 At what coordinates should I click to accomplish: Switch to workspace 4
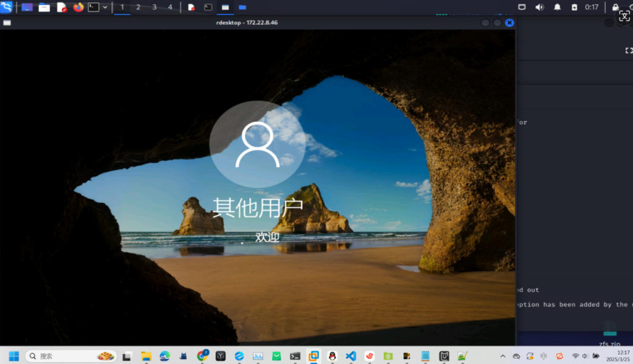point(170,7)
